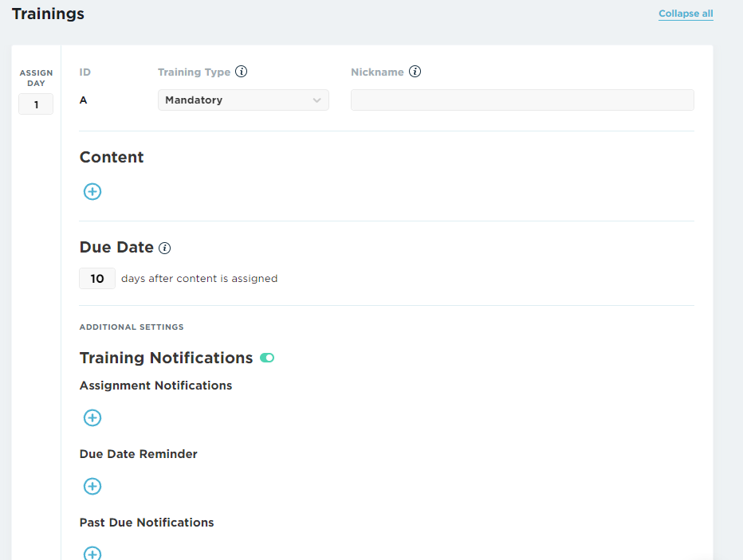Add a Past Due Notification via its plus icon
This screenshot has width=743, height=560.
(92, 553)
